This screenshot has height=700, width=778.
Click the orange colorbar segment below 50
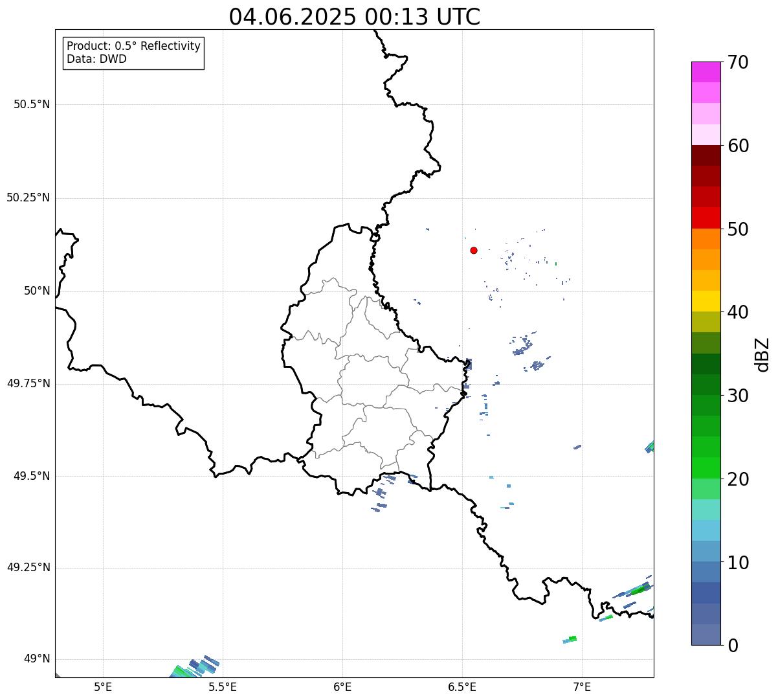click(x=706, y=239)
